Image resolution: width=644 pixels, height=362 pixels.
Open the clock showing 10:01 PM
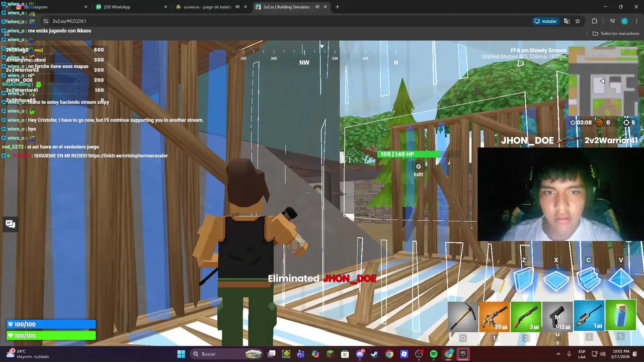(621, 354)
